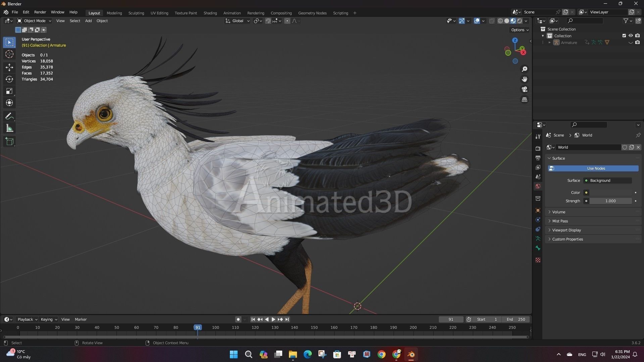
Task: Click the zoom viewport magnifier icon
Action: click(525, 69)
